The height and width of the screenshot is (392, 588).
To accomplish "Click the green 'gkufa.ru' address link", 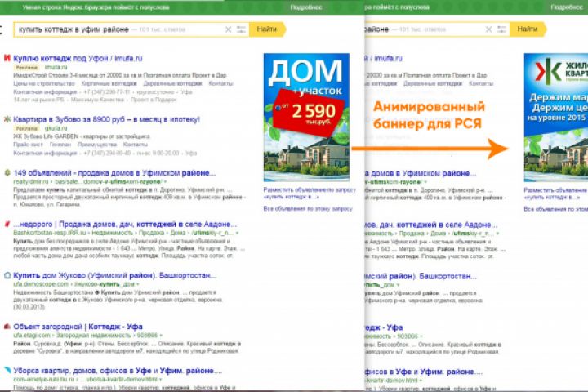I will (x=56, y=128).
